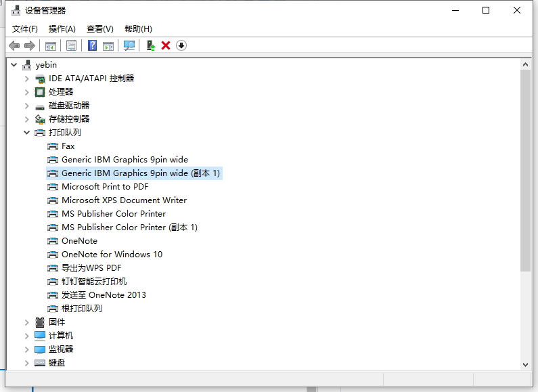Collapse the 打印队列 category
The height and width of the screenshot is (392, 538).
pos(27,133)
